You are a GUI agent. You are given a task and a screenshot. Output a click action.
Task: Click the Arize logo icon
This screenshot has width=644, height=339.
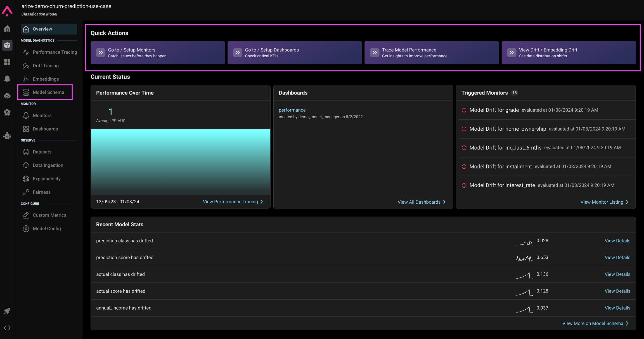7,11
